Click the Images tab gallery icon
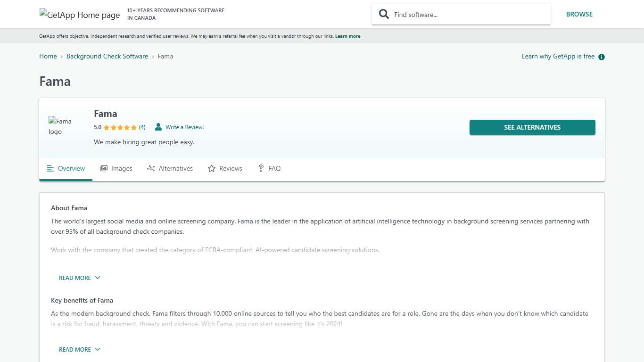Screen dimensions: 644x362 point(104,168)
